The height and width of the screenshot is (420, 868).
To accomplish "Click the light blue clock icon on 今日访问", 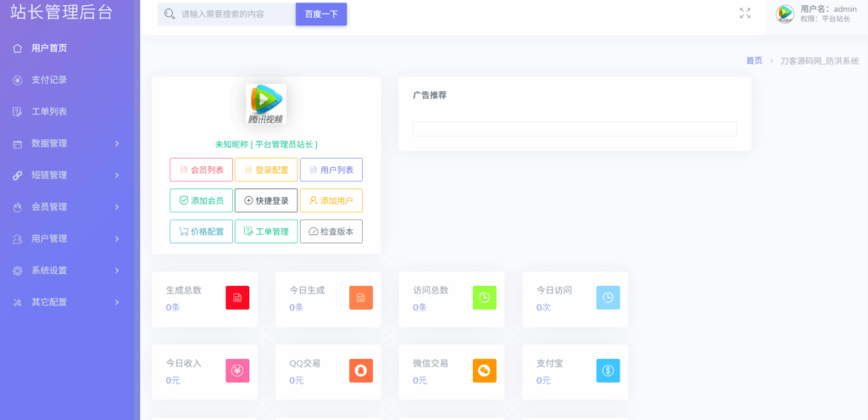I will (x=608, y=298).
